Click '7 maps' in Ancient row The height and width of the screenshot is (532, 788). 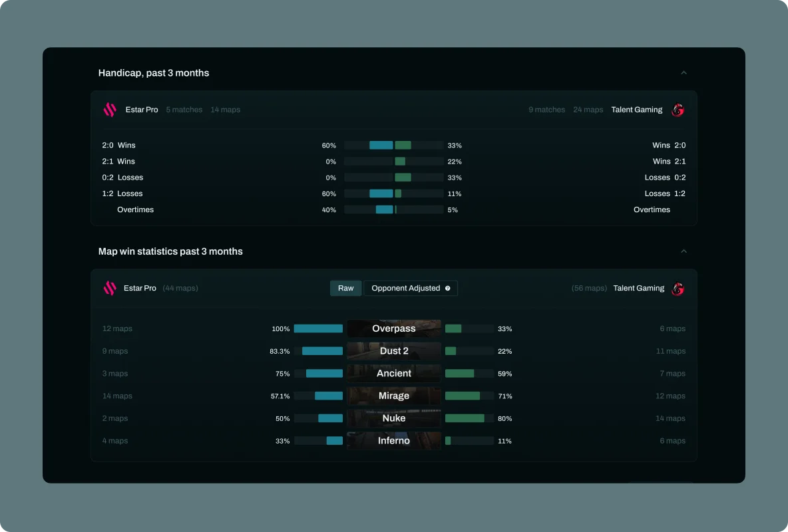pyautogui.click(x=672, y=373)
